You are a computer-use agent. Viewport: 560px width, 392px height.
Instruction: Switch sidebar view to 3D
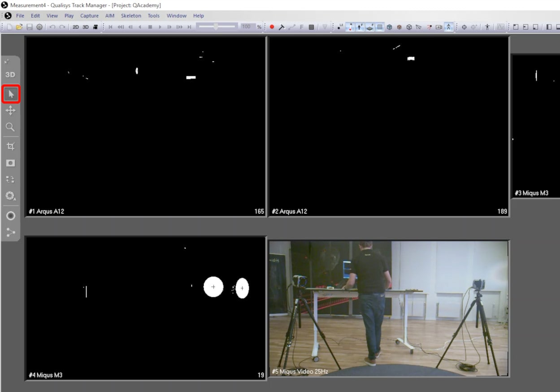coord(10,75)
